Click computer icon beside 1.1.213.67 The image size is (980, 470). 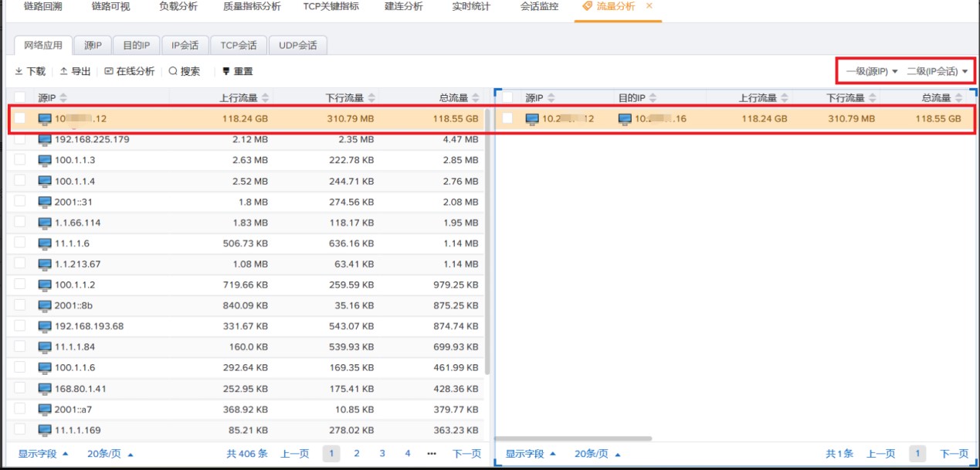pos(45,264)
